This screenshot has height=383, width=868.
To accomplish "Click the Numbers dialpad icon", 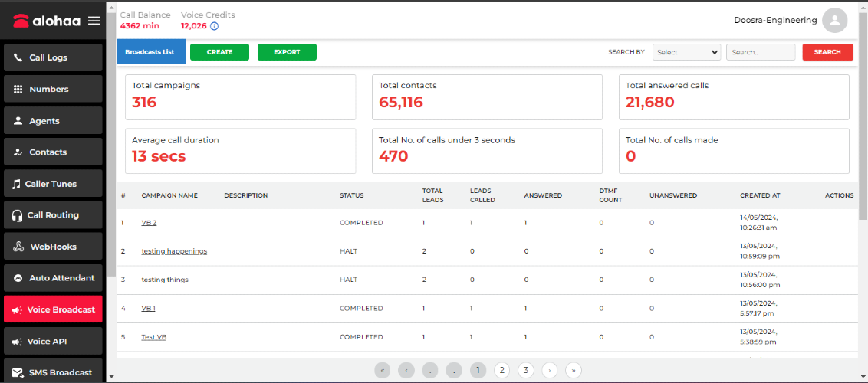I will (x=18, y=89).
